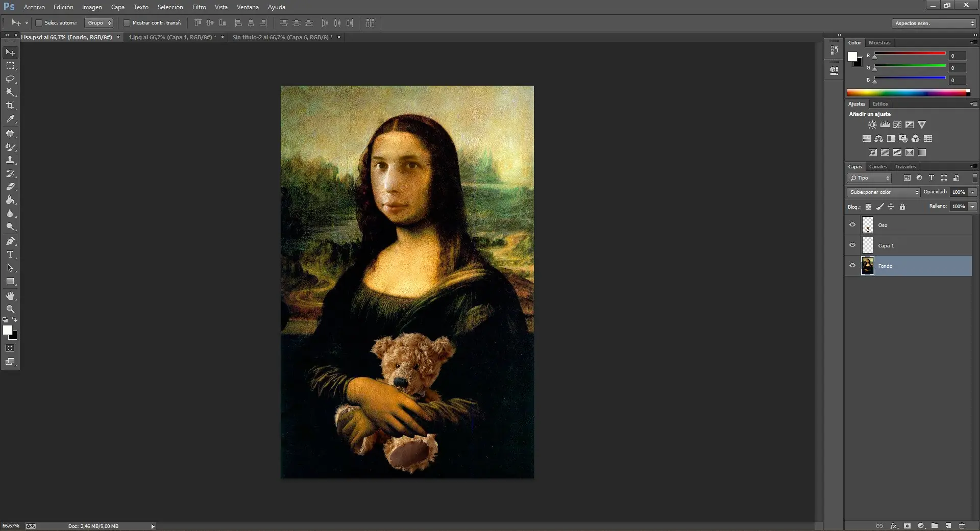The width and height of the screenshot is (980, 531).
Task: Open the Archivo menu
Action: (34, 7)
